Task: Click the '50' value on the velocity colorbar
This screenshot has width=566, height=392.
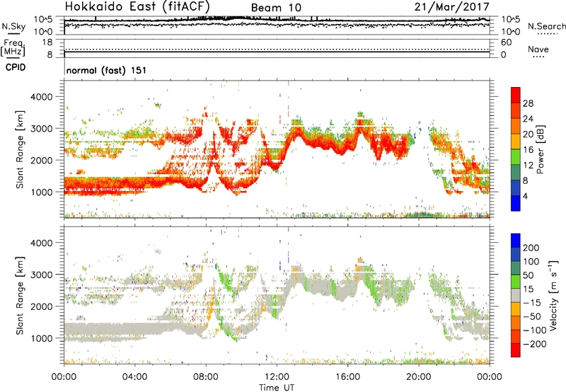Action: [528, 275]
